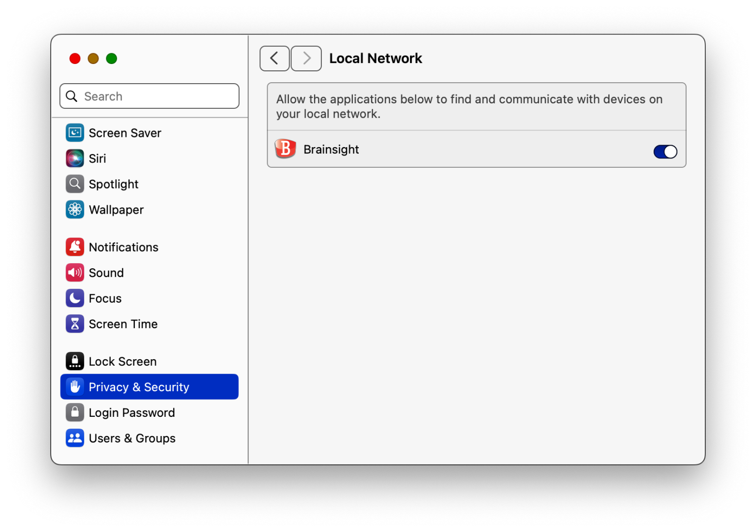Click the Screen Time hourglass icon
This screenshot has width=756, height=532.
(x=74, y=323)
